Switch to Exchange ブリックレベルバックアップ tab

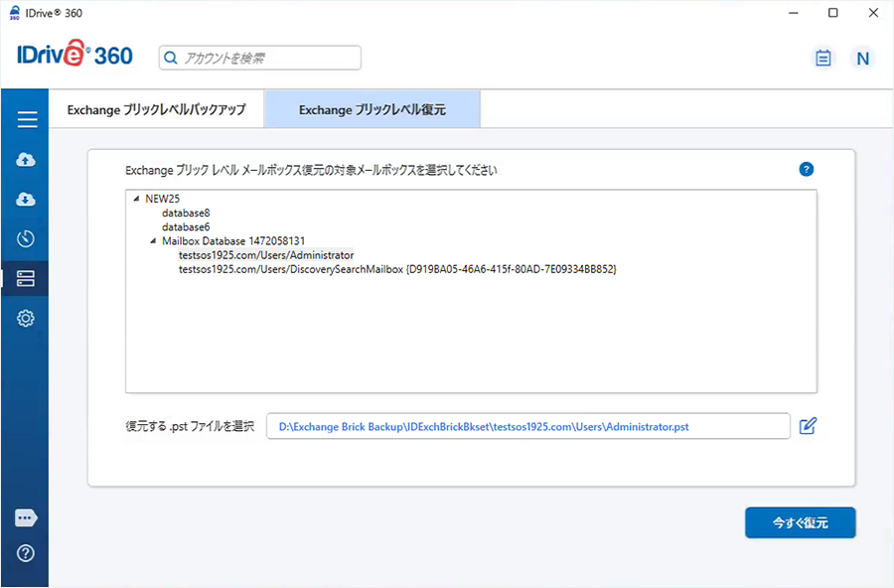(156, 110)
